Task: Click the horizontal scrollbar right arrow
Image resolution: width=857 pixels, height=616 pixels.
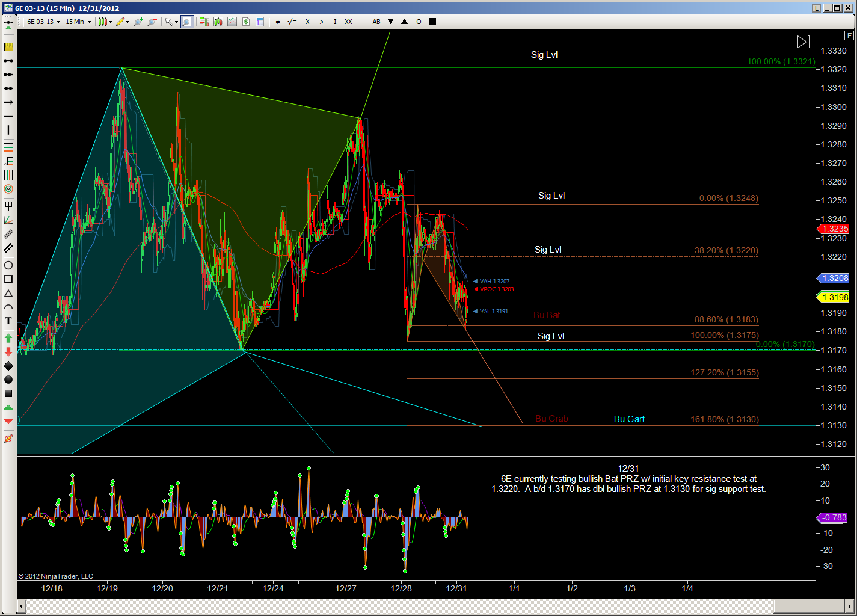Action: (850, 605)
